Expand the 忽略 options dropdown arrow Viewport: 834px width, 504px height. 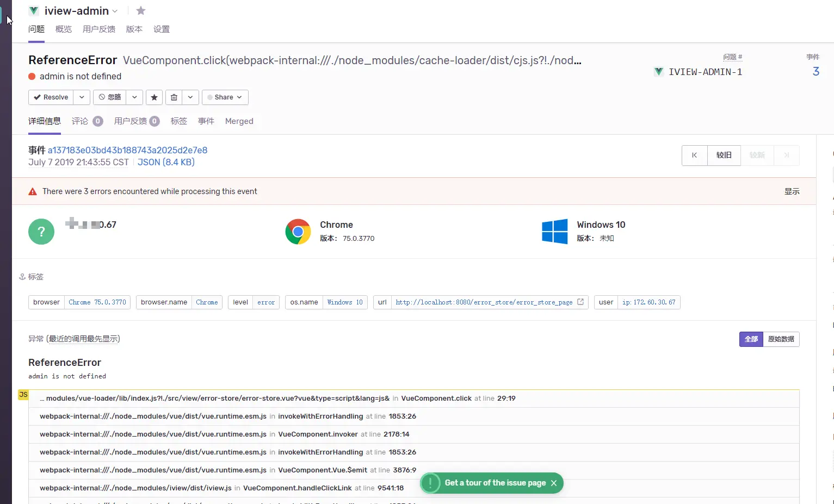(135, 97)
